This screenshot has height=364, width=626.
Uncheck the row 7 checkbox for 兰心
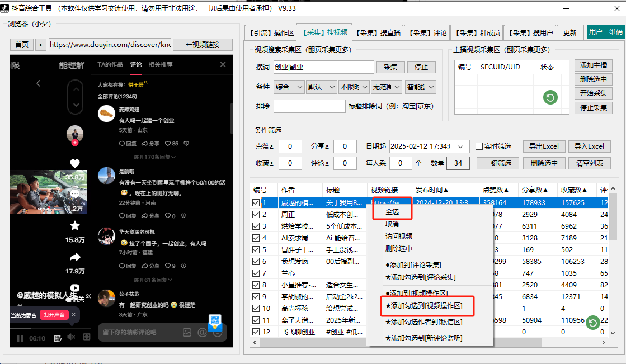(x=256, y=273)
